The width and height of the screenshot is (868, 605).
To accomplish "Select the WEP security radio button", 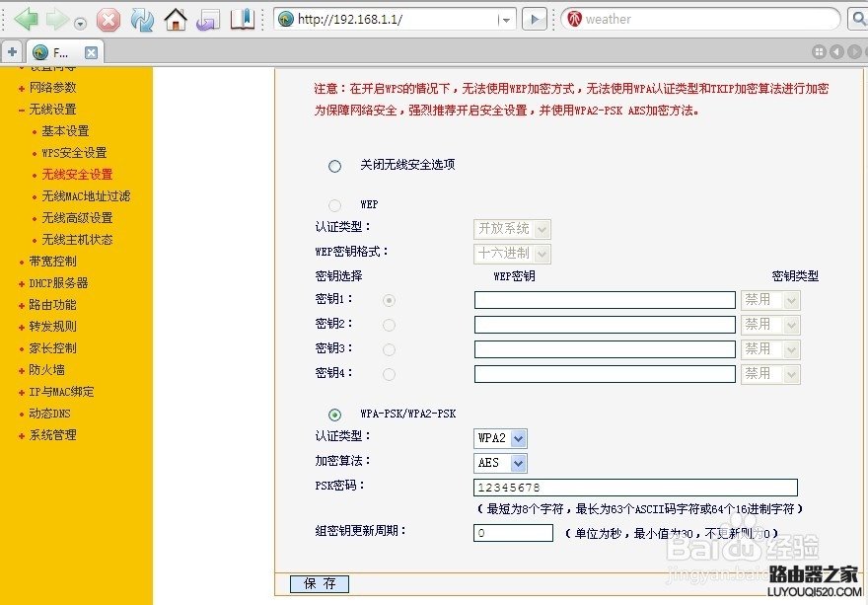I will tap(335, 205).
